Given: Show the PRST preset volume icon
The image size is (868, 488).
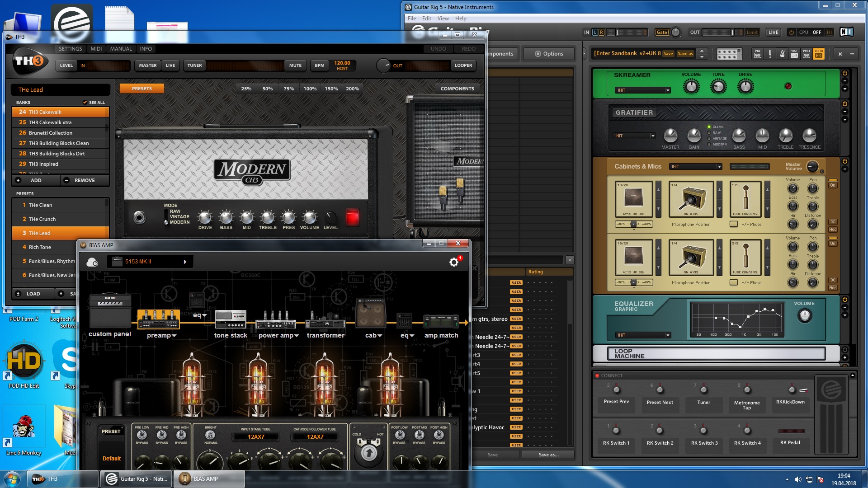Looking at the screenshot, I should [x=794, y=54].
